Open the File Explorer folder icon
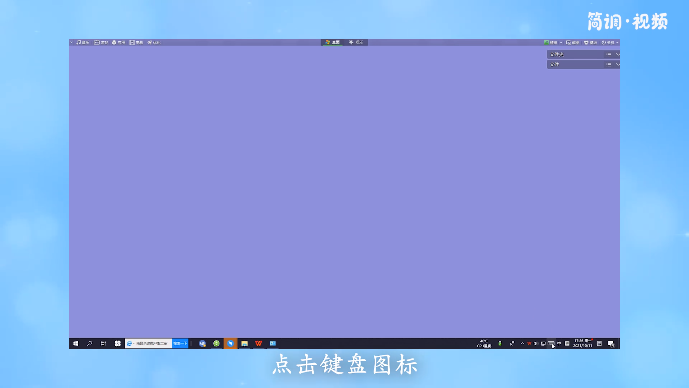 coord(245,344)
